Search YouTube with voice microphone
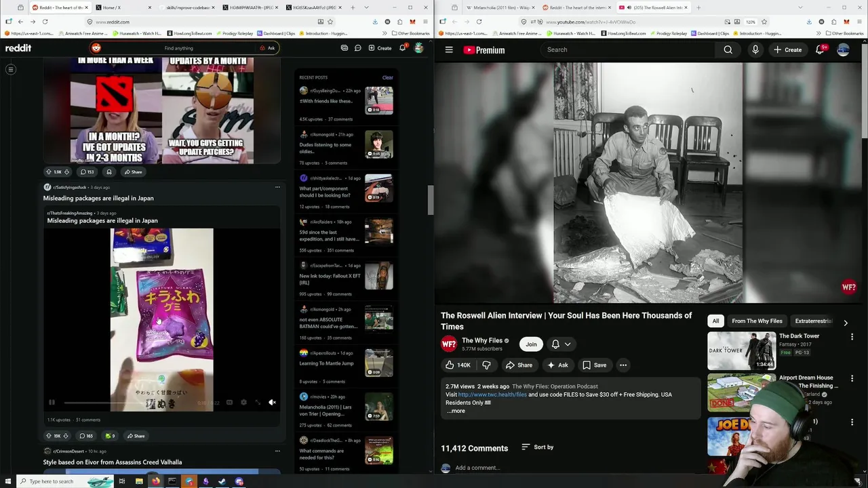This screenshot has height=488, width=868. [755, 49]
